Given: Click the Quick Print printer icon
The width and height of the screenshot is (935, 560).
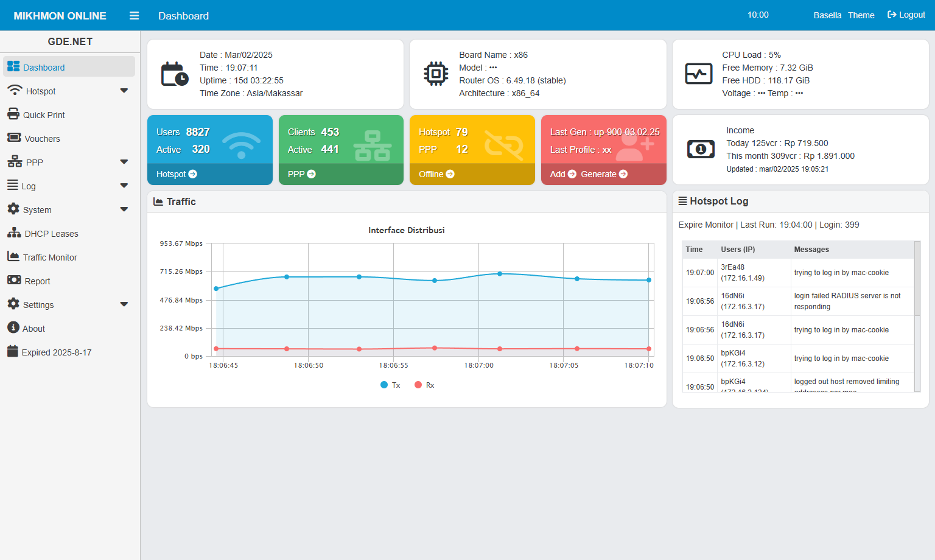Looking at the screenshot, I should click(x=13, y=114).
